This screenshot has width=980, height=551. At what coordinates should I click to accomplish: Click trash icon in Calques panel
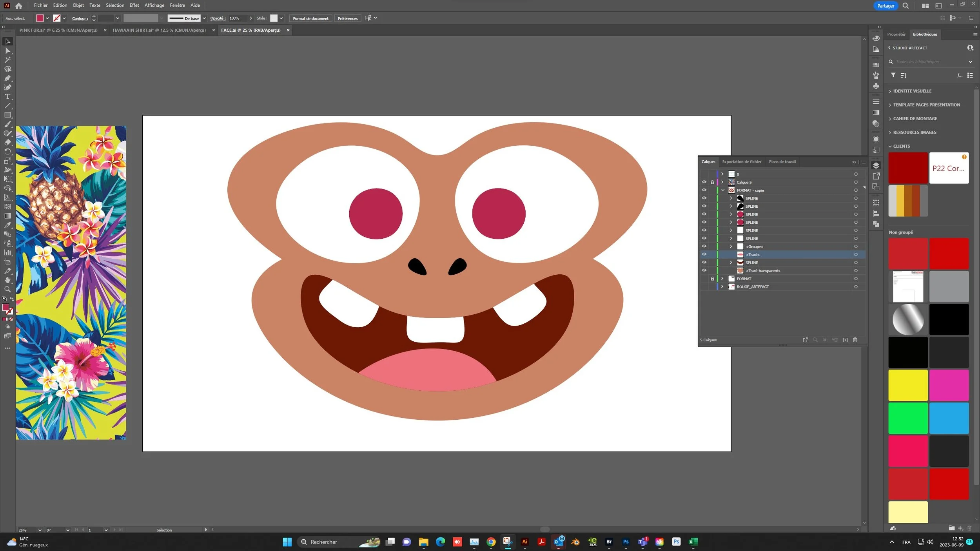[855, 340]
